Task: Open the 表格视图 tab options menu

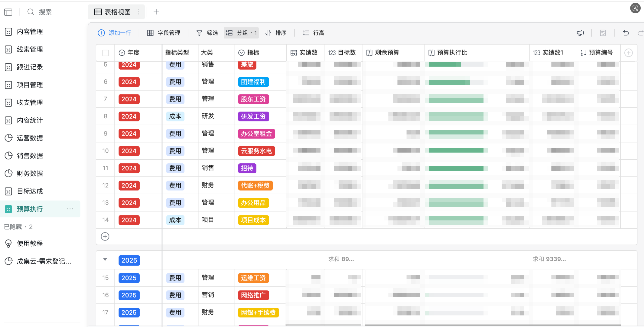Action: tap(138, 12)
